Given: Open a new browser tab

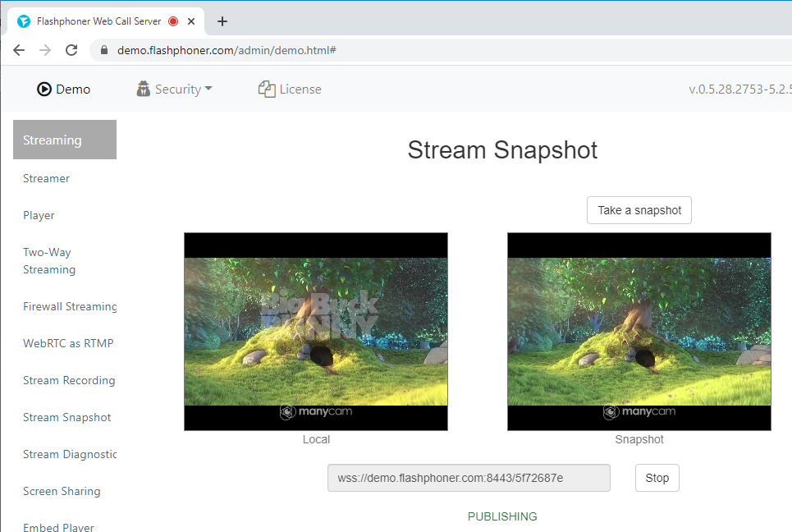Looking at the screenshot, I should tap(222, 21).
